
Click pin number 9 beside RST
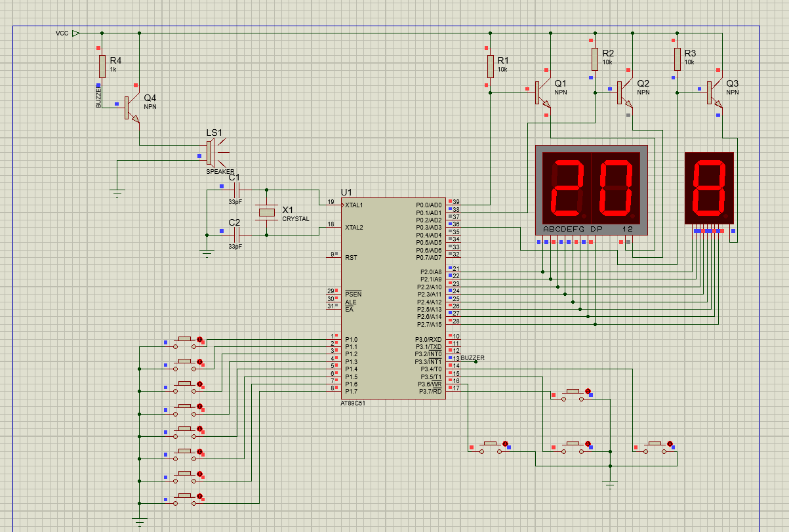click(x=333, y=255)
